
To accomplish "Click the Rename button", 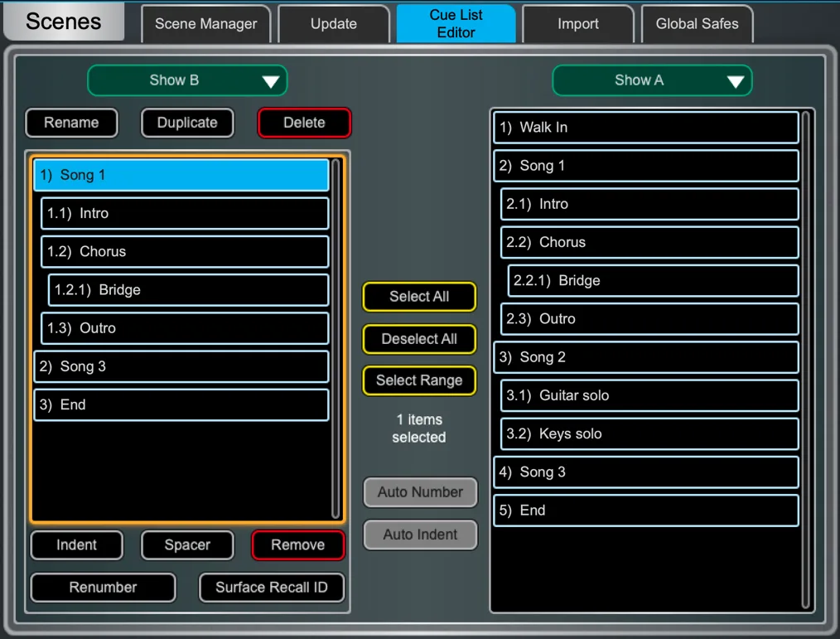I will [x=71, y=123].
